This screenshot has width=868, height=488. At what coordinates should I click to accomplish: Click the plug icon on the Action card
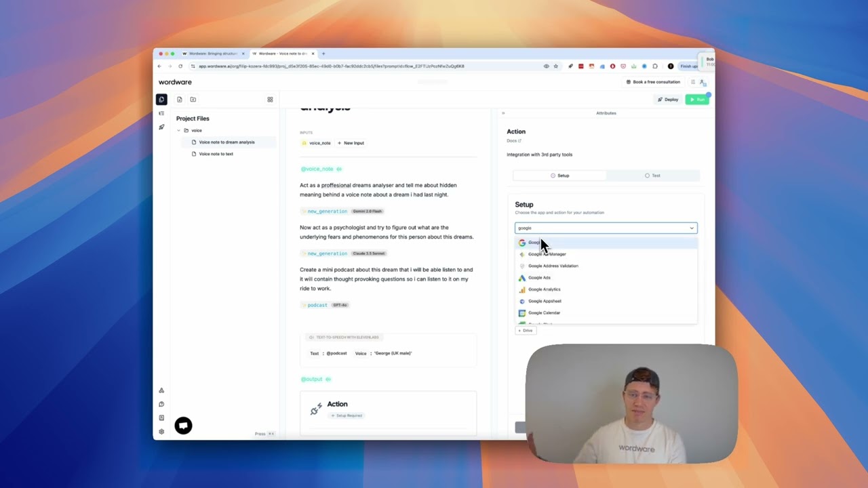[x=316, y=409]
